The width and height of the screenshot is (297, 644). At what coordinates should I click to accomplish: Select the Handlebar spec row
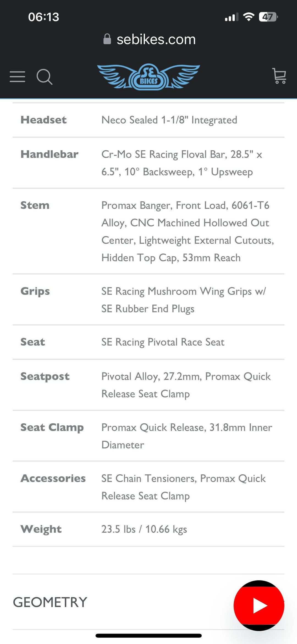(148, 163)
